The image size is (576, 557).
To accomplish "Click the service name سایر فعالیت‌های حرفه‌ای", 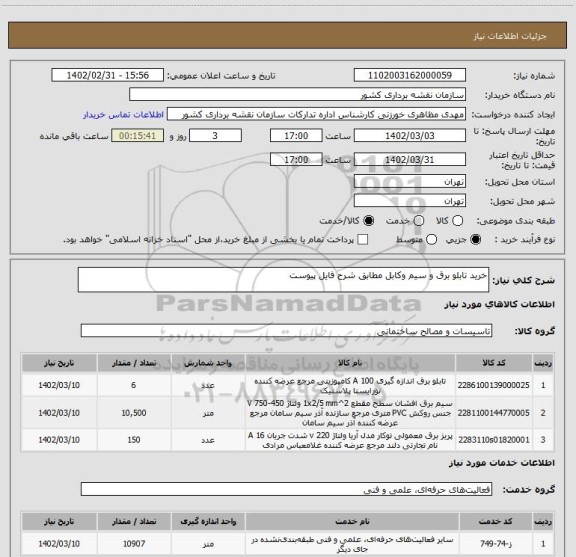I will click(x=352, y=544).
